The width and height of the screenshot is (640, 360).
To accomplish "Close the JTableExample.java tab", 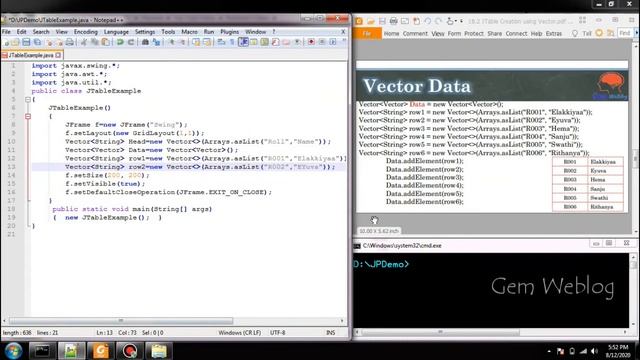I will tap(58, 55).
